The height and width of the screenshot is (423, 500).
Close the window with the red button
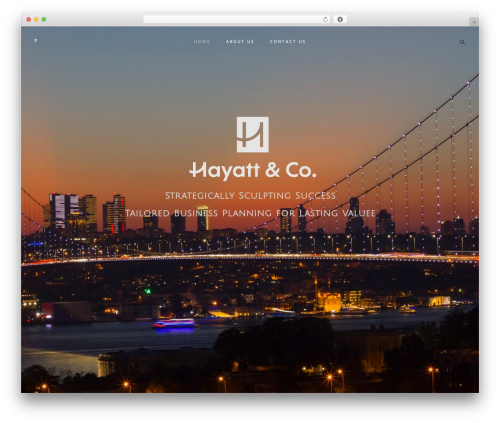29,19
